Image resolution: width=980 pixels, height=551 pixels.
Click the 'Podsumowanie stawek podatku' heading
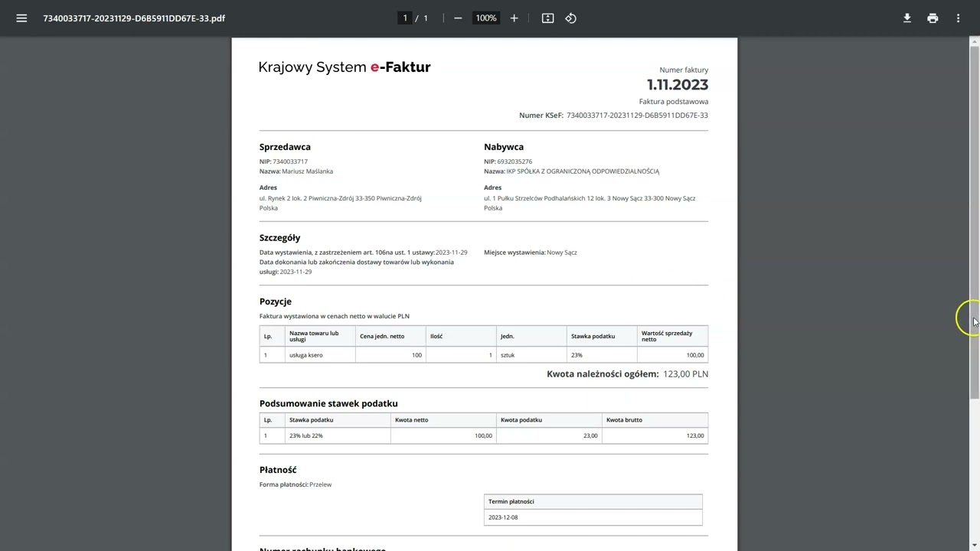pos(328,403)
